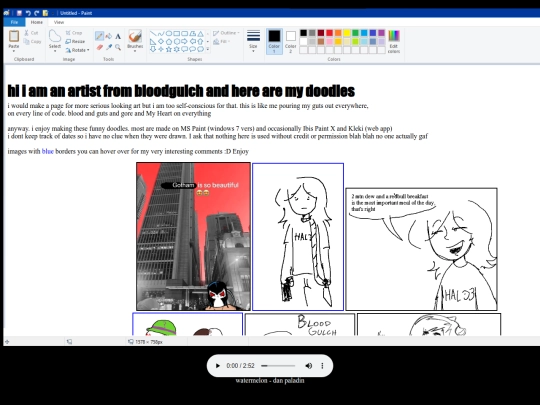Screen dimensions: 540x405
Task: Open the HAL shirt standing doodle
Action: [298, 237]
